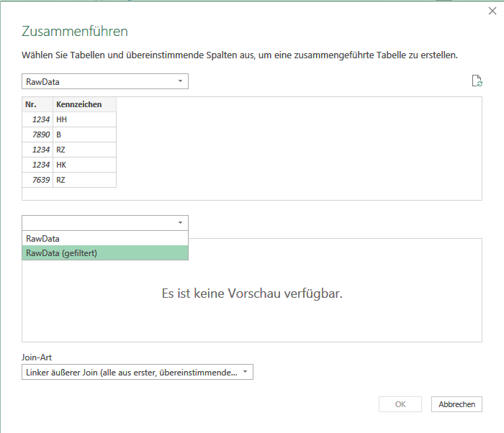Choose RawData (gefiltert) from the list
Screen dimensions: 504x433
[105, 252]
